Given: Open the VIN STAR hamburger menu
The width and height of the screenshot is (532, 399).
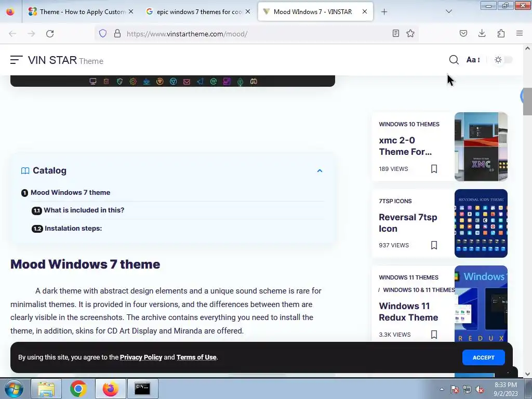Looking at the screenshot, I should [x=16, y=60].
